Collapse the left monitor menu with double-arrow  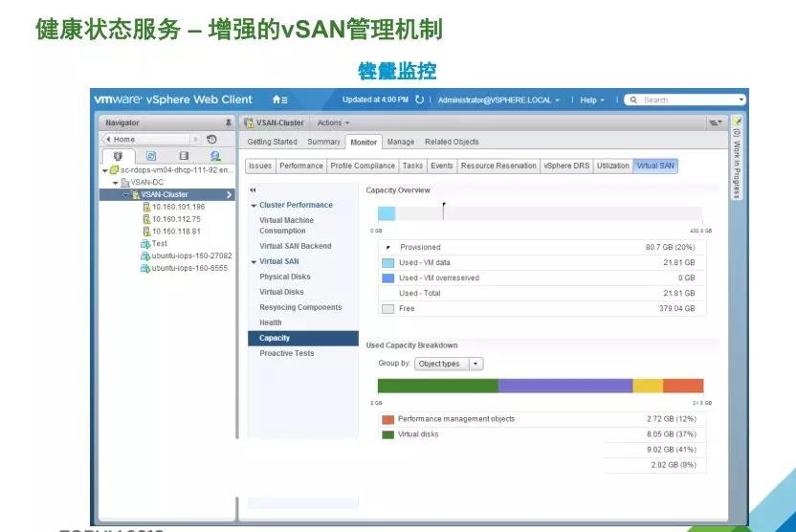tap(253, 189)
